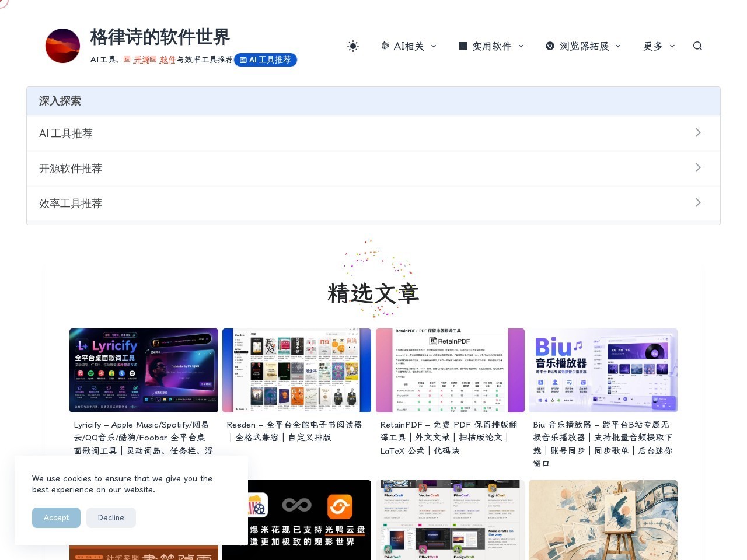Click the chevron on the AI工具推荐 row
Viewport: 747px width, 560px height.
coord(698,132)
